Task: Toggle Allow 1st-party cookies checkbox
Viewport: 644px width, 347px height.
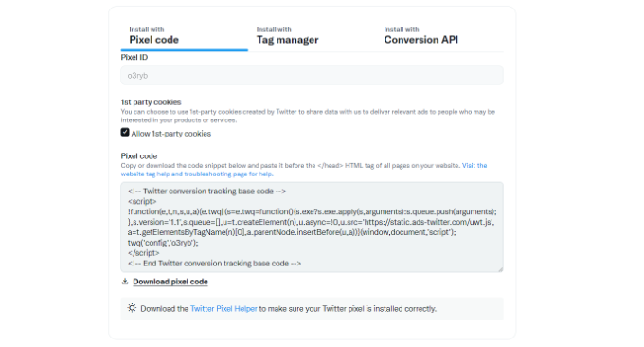Action: click(125, 132)
